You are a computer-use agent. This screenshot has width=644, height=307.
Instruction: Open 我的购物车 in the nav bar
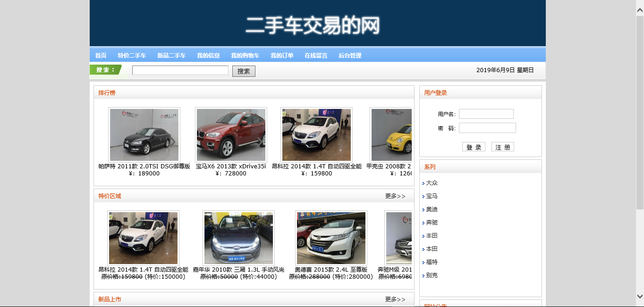click(245, 56)
